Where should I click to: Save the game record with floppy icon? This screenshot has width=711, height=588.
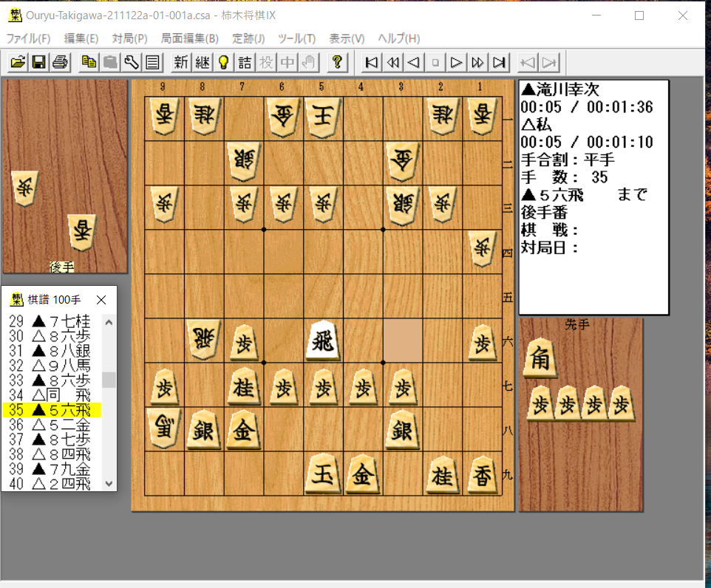pos(39,62)
